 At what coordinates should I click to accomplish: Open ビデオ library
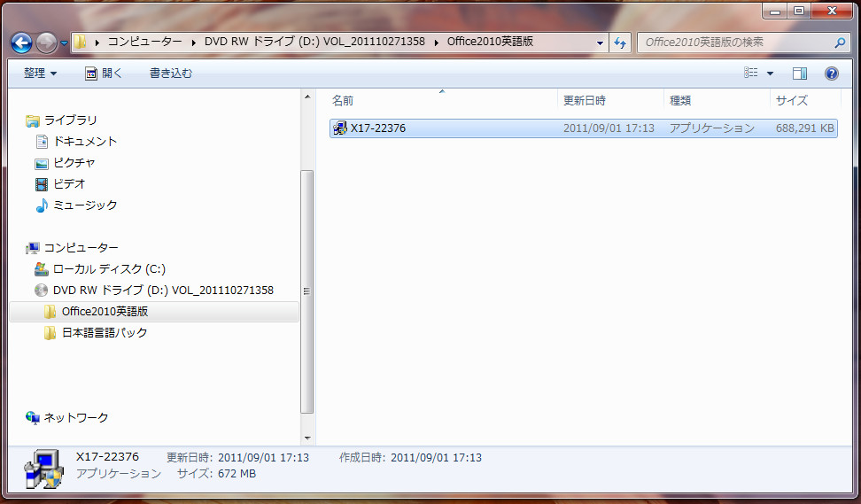69,184
